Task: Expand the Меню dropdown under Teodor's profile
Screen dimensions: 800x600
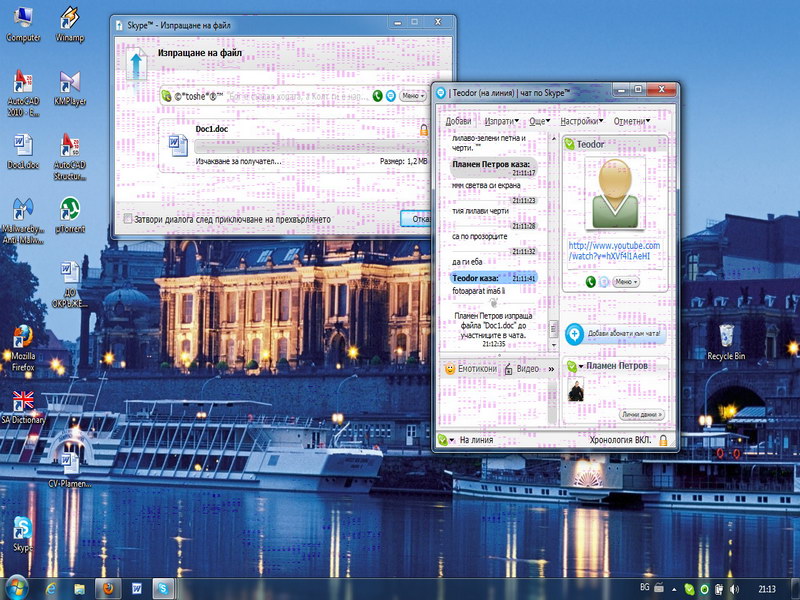Action: tap(628, 282)
